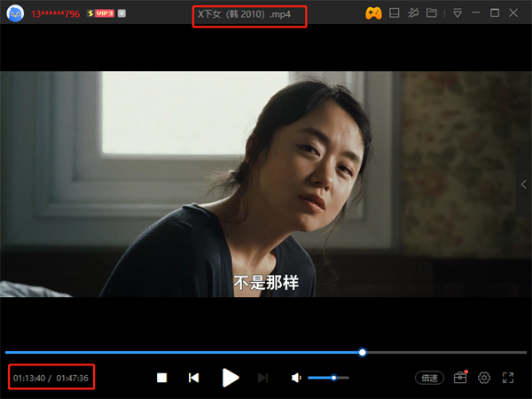Mute audio with the speaker icon
Image resolution: width=532 pixels, height=399 pixels.
coord(296,378)
